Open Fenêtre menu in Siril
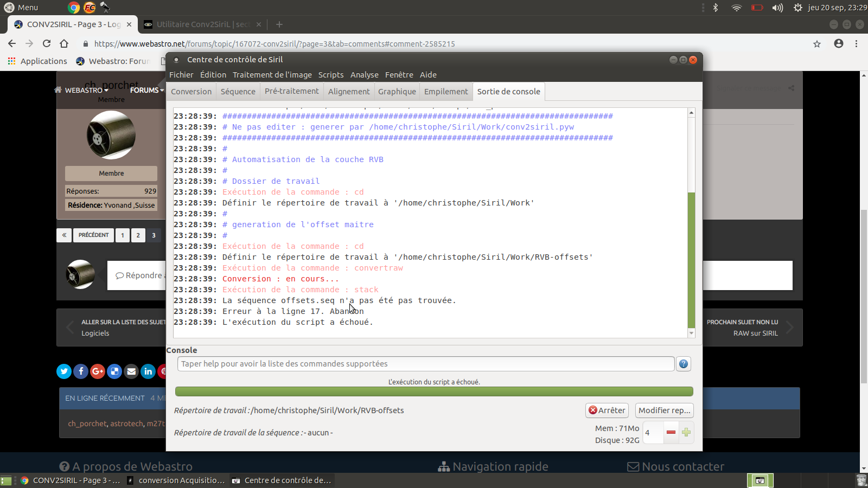The image size is (868, 488). [x=399, y=75]
